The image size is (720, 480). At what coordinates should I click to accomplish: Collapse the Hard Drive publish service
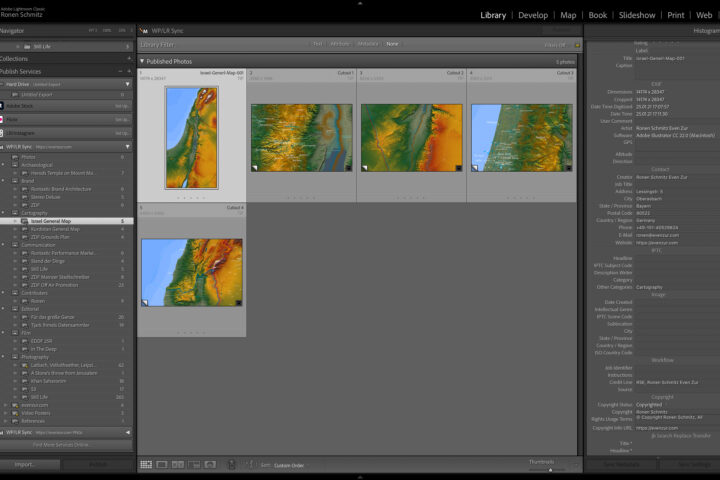tap(128, 84)
